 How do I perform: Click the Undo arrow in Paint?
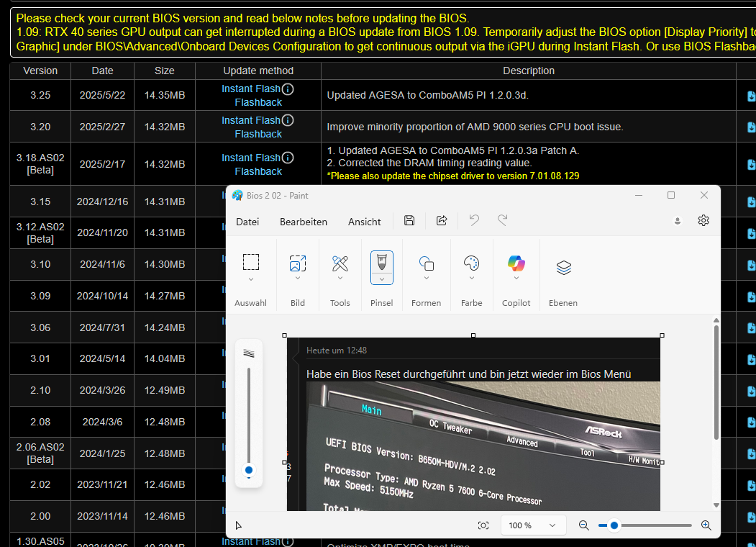475,221
